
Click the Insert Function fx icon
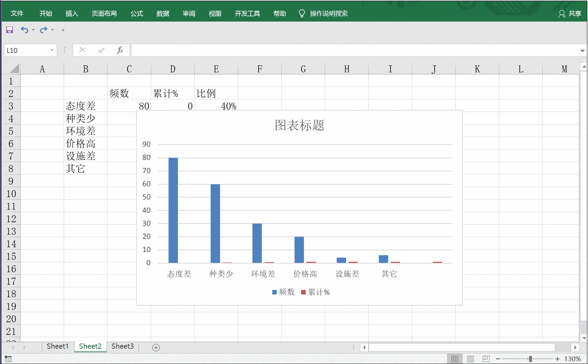point(120,50)
